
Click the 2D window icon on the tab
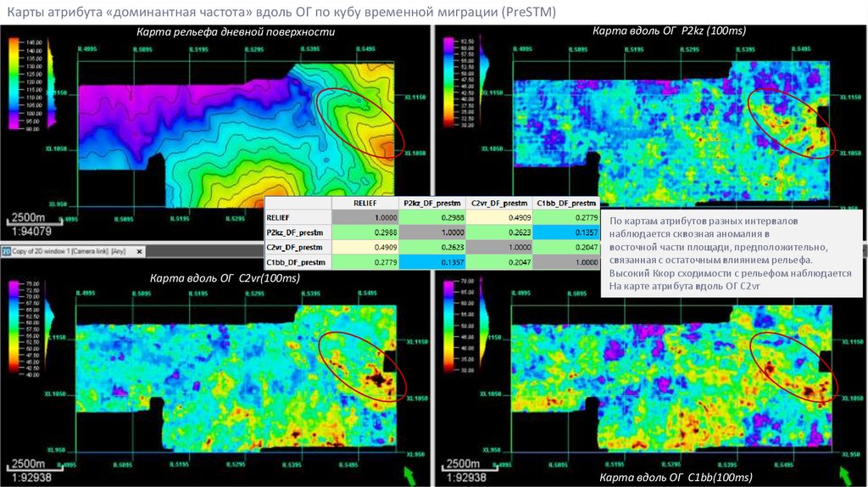click(x=6, y=251)
